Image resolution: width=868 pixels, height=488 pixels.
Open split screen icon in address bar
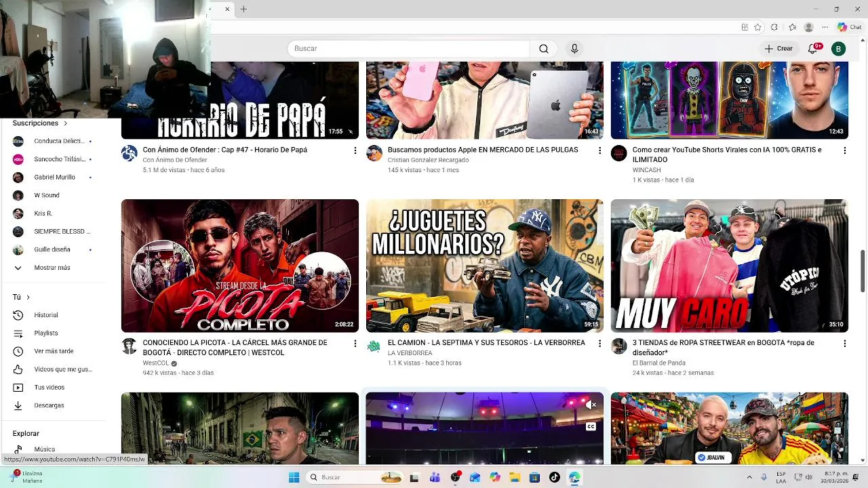pos(745,27)
